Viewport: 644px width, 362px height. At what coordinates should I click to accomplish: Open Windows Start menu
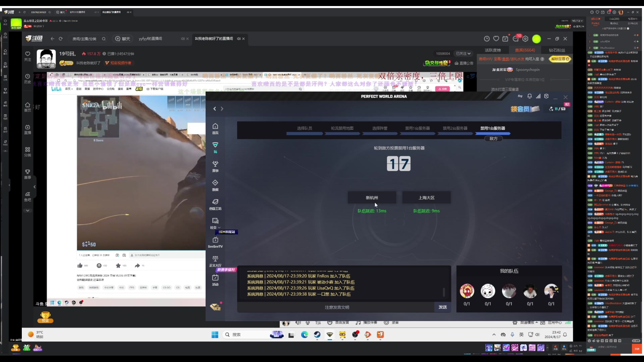click(215, 335)
